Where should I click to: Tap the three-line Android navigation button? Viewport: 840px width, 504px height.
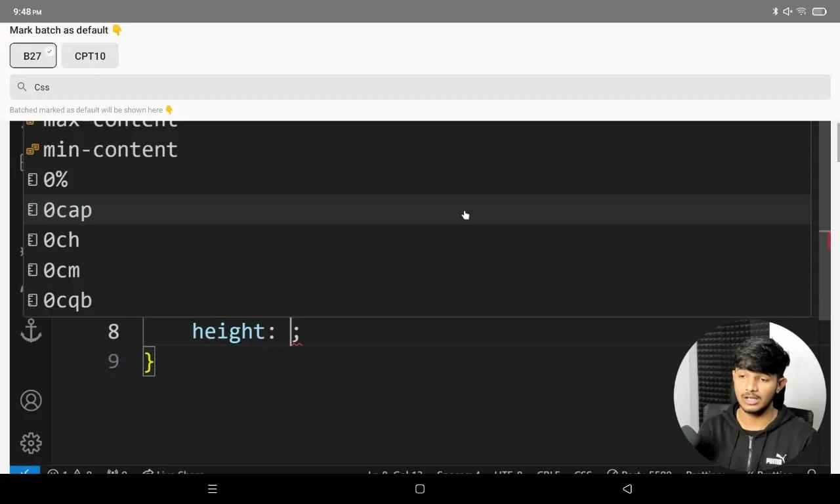[212, 489]
